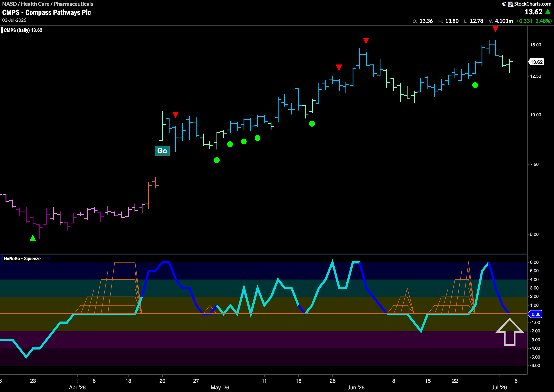Click the green dot under the May 20 bar

click(312, 124)
